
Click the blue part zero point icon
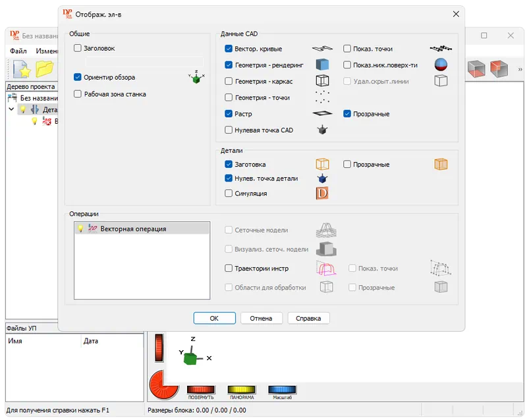[322, 178]
